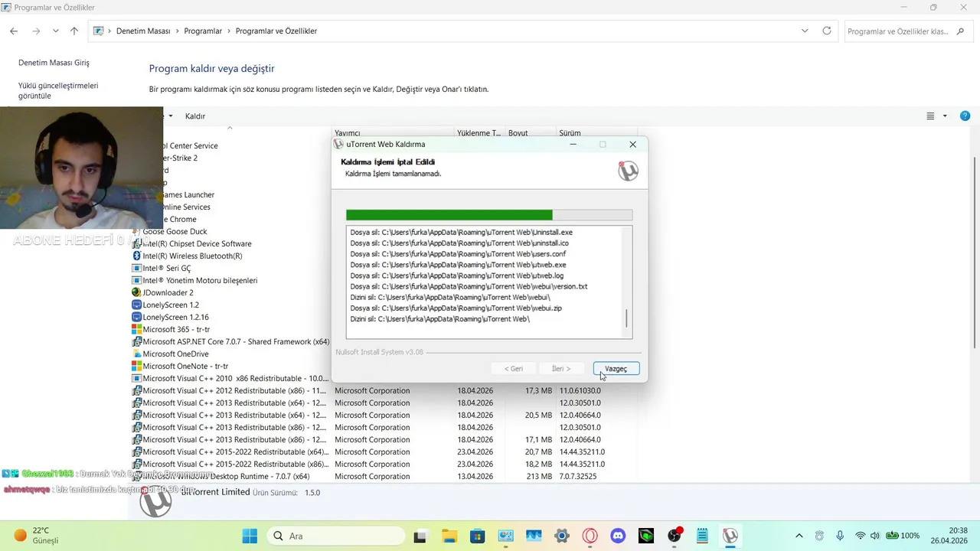
Task: Select Intel(R) Wireless Bluetooth(R) icon
Action: (136, 256)
